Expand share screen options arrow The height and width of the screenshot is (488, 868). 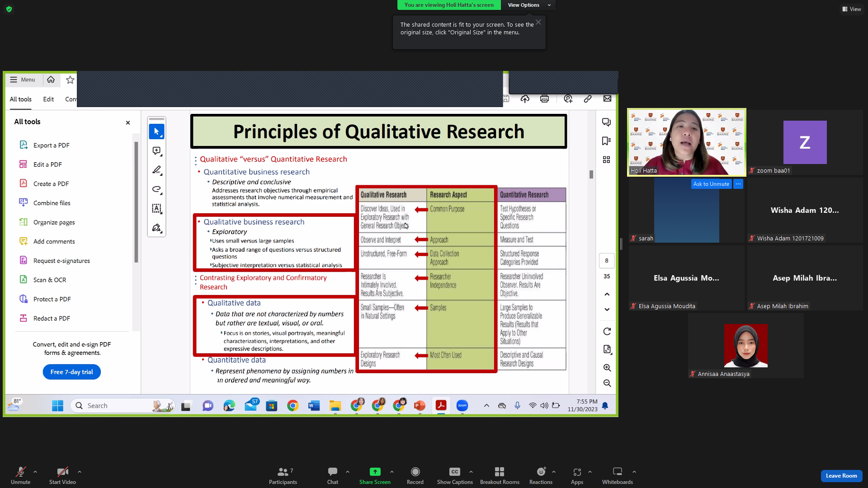coord(392,472)
